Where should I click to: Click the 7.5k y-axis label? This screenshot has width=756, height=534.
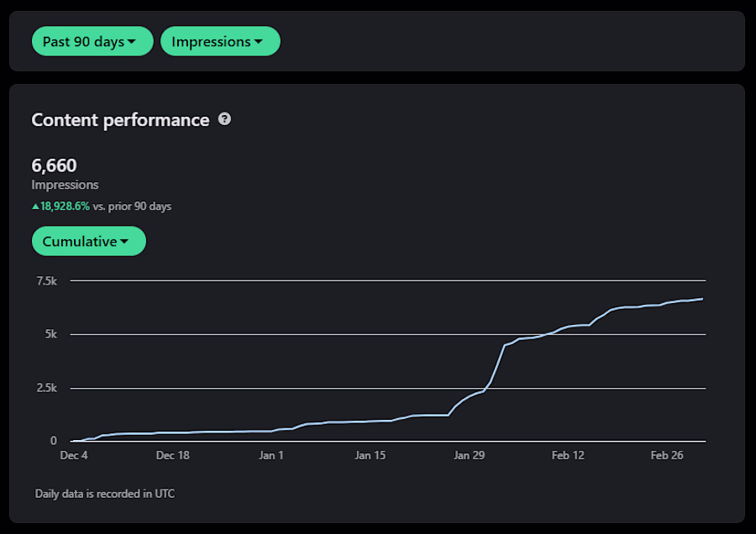pos(45,280)
